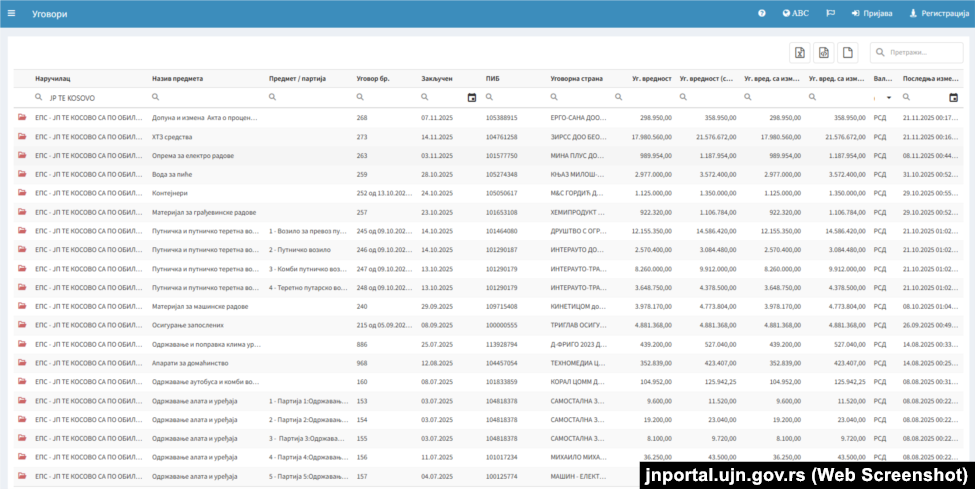
Task: Open calendar picker in Закључен filter
Action: coord(472,98)
